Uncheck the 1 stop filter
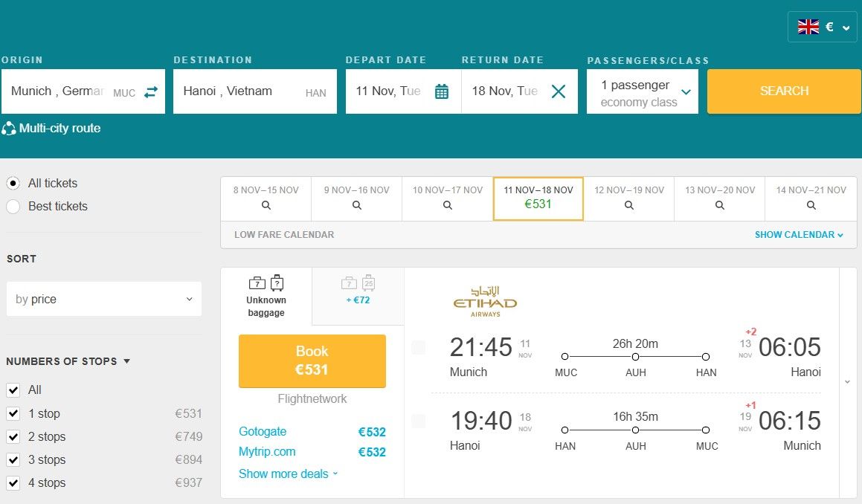The width and height of the screenshot is (862, 504). pos(13,413)
